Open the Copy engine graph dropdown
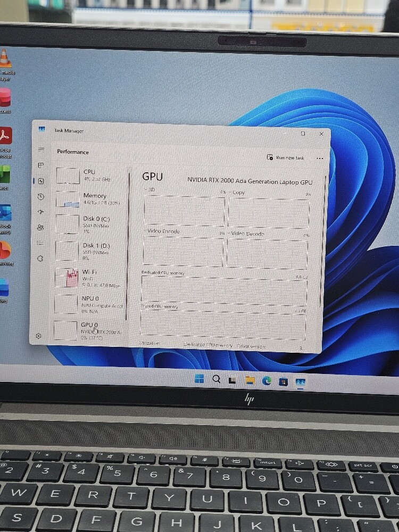 pos(237,193)
